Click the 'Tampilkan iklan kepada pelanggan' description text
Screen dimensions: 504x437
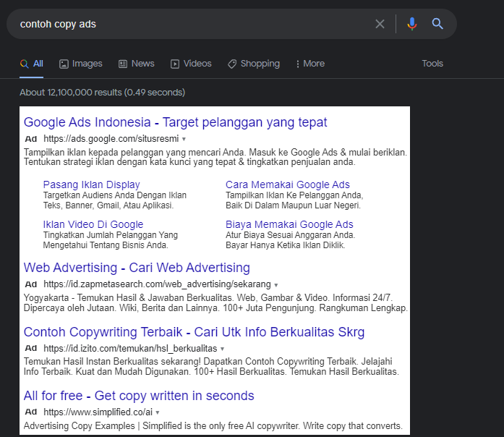[215, 157]
